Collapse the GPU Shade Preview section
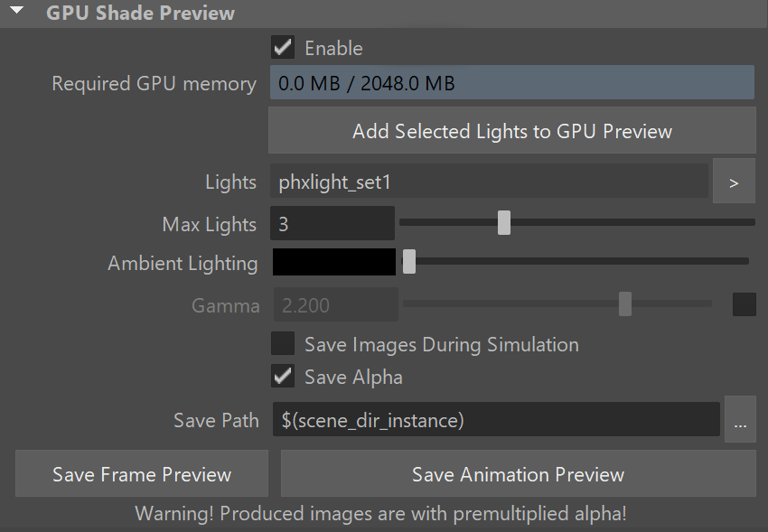This screenshot has height=532, width=768. click(17, 11)
